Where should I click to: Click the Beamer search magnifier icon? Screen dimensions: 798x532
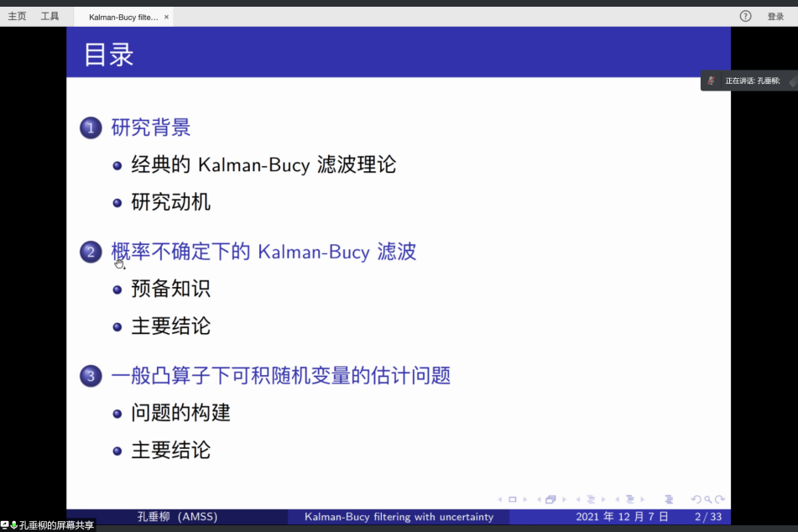(707, 499)
